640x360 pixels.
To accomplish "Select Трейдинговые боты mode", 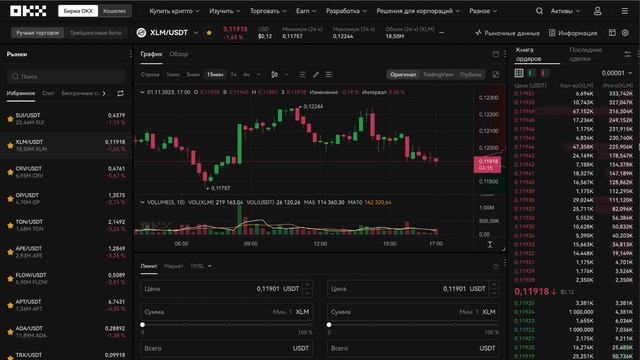I will [x=96, y=33].
